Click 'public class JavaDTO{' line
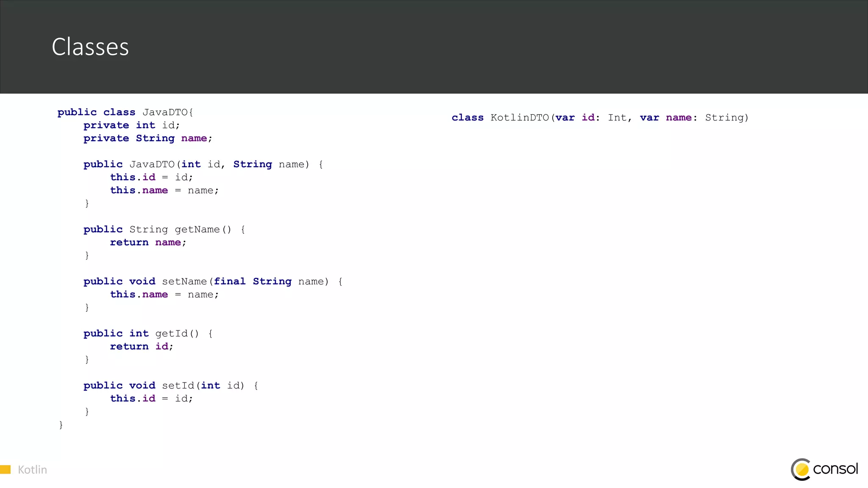Screen dimensions: 868x488 pos(125,112)
